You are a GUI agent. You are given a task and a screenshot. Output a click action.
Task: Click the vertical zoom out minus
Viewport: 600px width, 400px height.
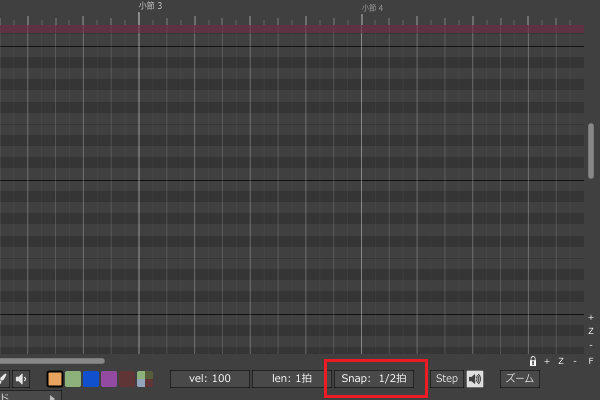(x=591, y=343)
